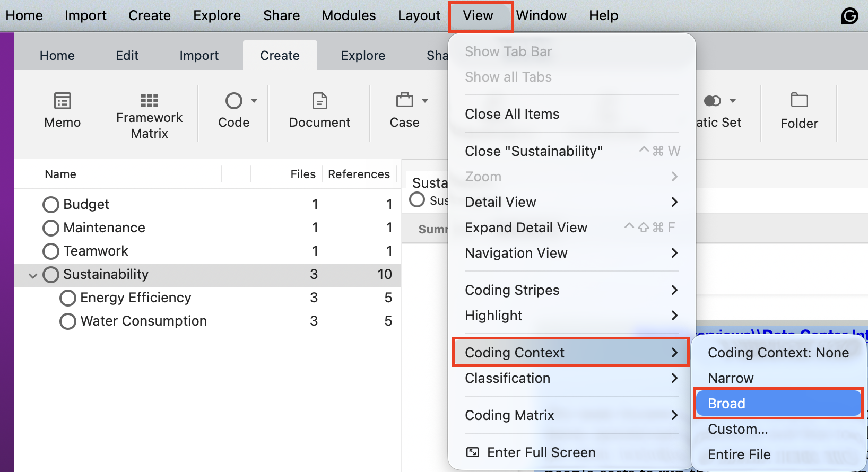The height and width of the screenshot is (472, 868).
Task: Switch to the Edit ribbon tab
Action: coord(127,56)
